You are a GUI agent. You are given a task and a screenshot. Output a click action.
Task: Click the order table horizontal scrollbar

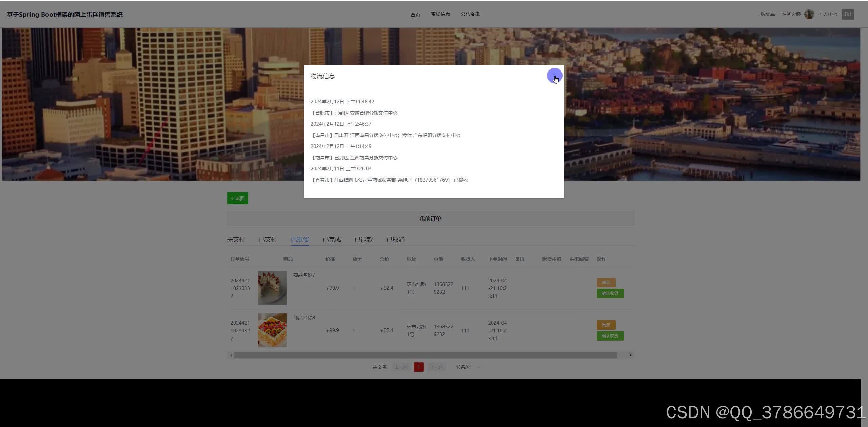click(425, 355)
